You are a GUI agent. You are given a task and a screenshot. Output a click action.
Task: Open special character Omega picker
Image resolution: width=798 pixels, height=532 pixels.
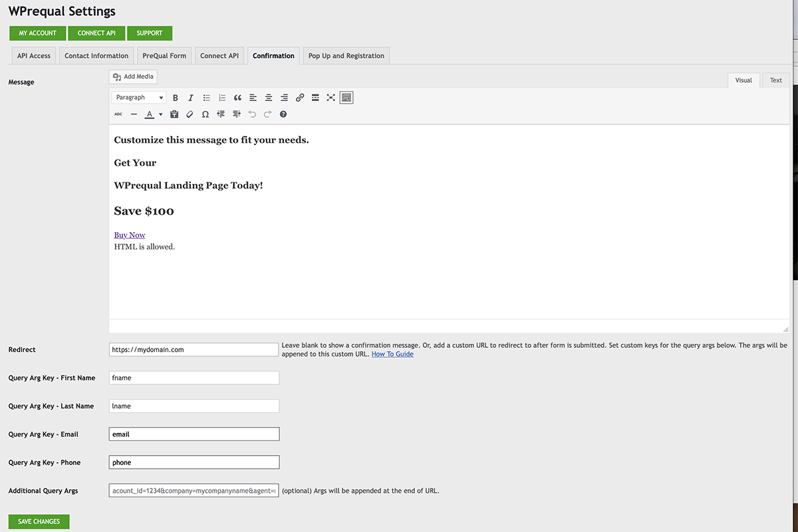click(x=205, y=114)
